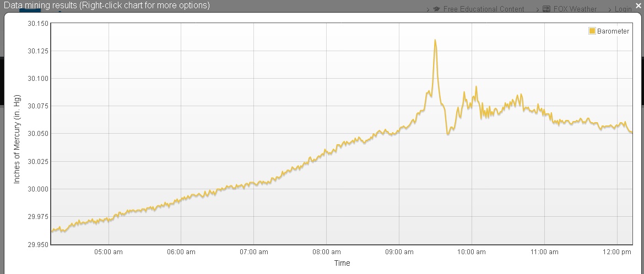
Task: Click the 29.975 pressure axis value
Action: pyautogui.click(x=38, y=217)
